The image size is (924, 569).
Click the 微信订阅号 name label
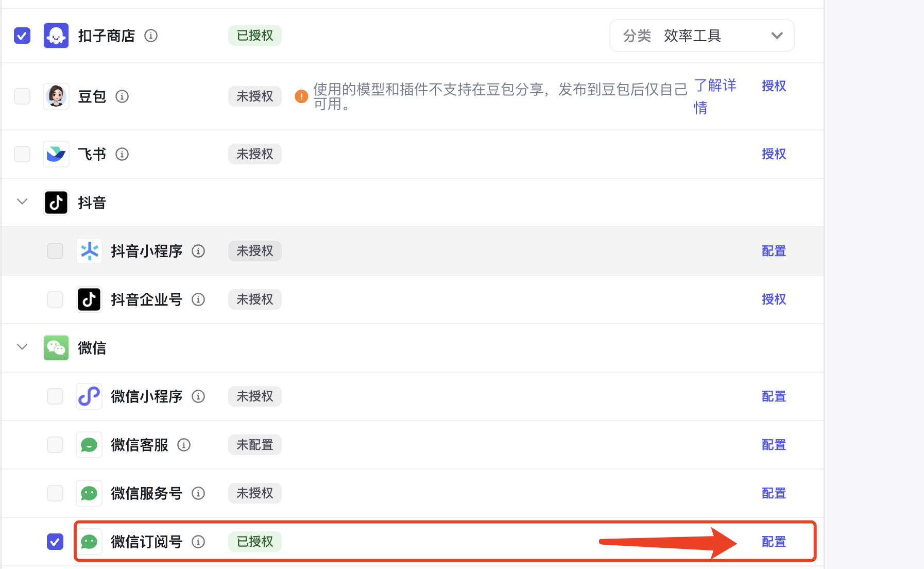[x=147, y=542]
